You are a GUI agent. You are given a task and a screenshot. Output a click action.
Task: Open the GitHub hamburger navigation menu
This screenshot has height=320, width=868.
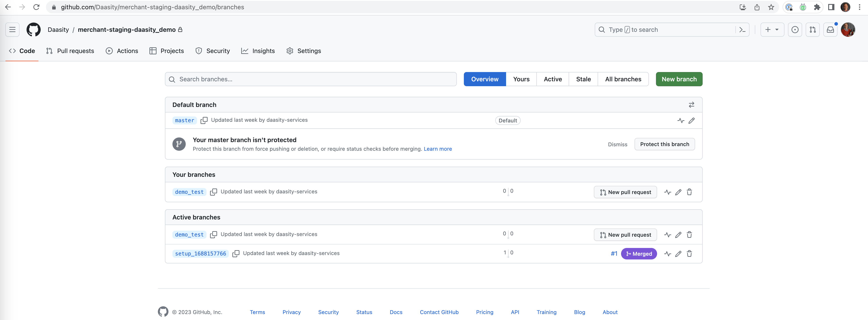tap(12, 30)
